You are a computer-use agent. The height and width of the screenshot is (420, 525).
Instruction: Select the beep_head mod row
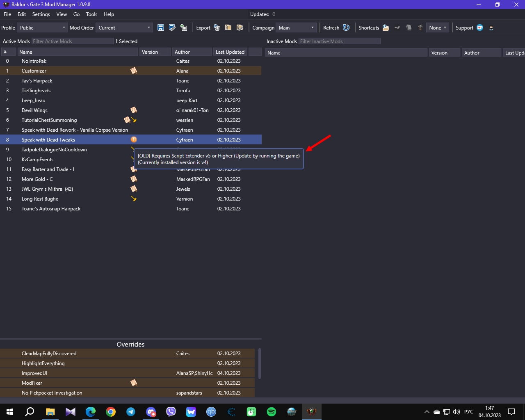pyautogui.click(x=131, y=100)
